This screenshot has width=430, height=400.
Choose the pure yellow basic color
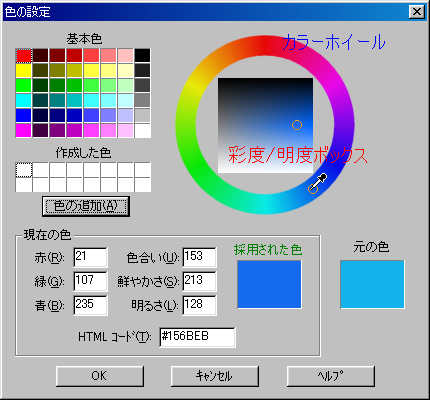click(24, 70)
